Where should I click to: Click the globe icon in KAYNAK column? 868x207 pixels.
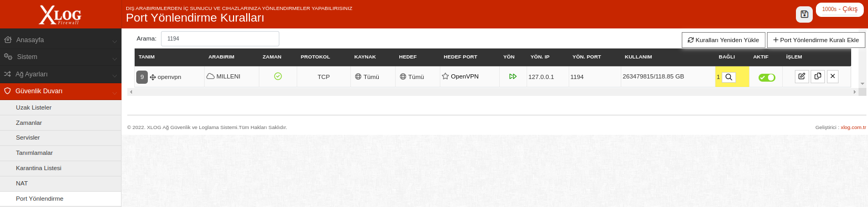pyautogui.click(x=358, y=76)
